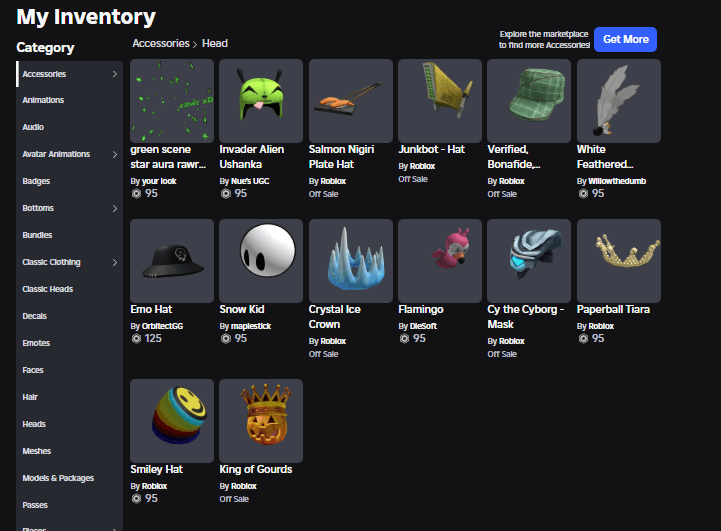Click the Head breadcrumb link

pyautogui.click(x=215, y=43)
